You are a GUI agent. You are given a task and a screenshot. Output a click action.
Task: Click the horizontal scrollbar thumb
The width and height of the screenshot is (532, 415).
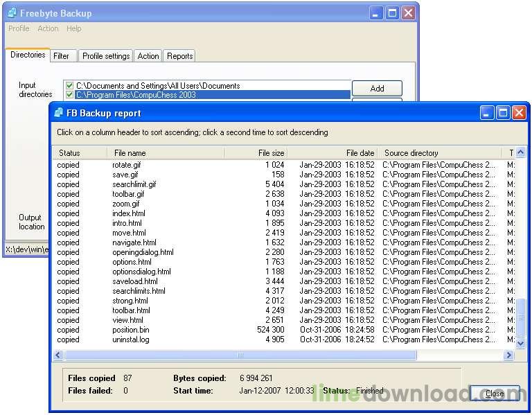(240, 355)
